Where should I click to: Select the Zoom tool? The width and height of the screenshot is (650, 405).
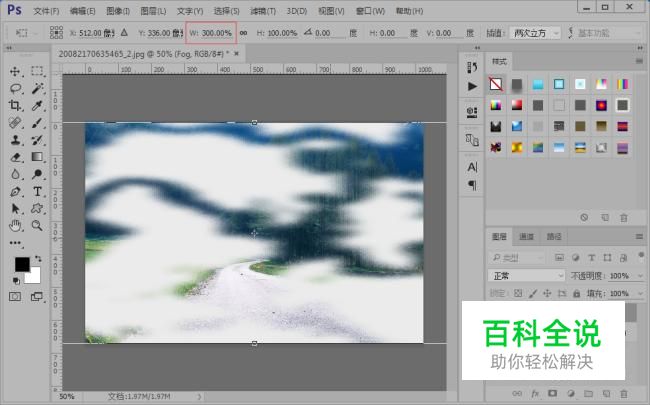(37, 226)
